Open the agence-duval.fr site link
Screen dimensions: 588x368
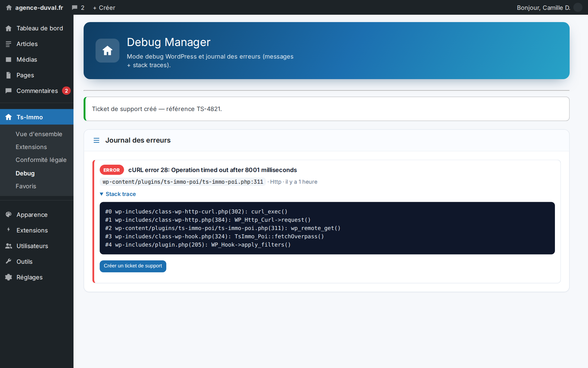coord(39,8)
